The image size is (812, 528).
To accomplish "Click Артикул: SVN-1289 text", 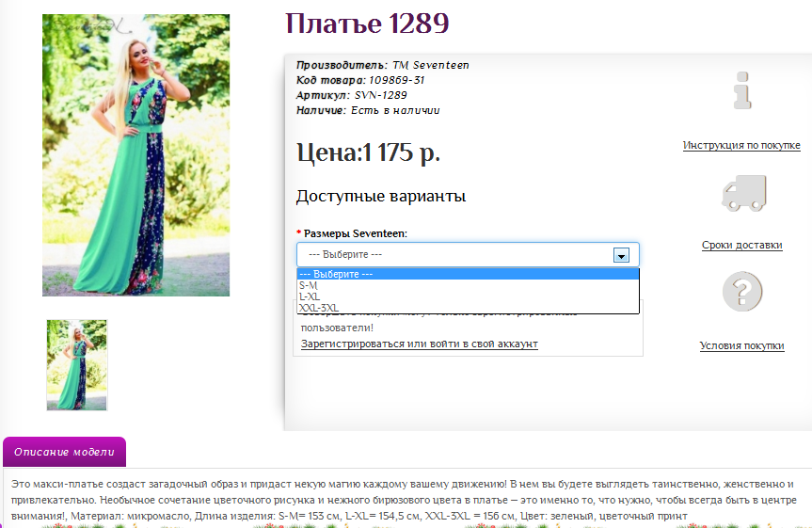I will pos(352,95).
